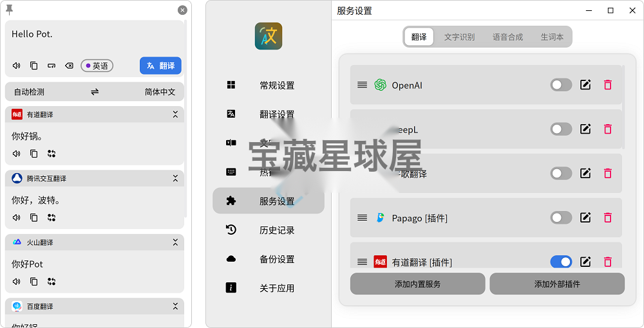Delete the 有道翻译 [插件] service
Screen dimensions: 644x328
tap(608, 262)
